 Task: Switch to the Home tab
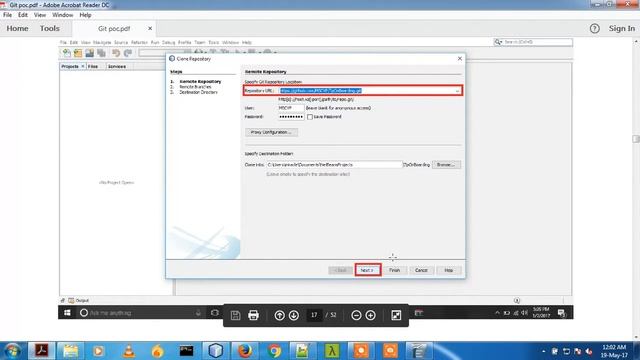click(18, 29)
